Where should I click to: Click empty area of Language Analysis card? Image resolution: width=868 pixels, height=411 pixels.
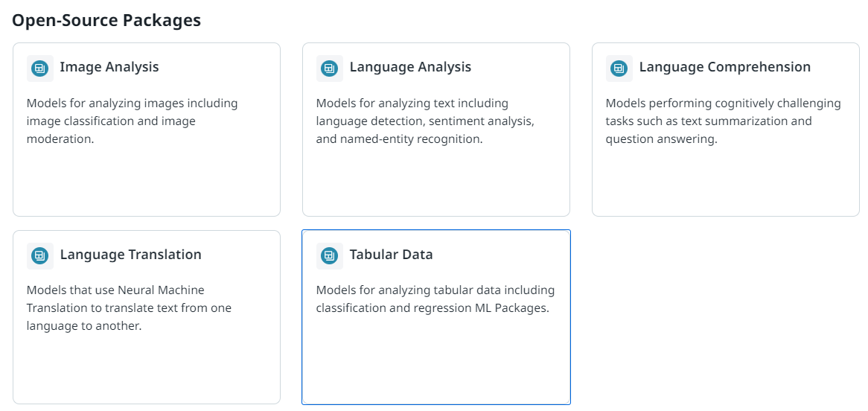coord(435,182)
